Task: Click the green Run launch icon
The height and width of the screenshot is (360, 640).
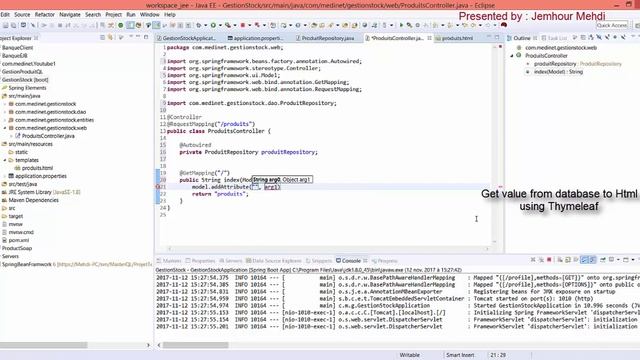Action: pyautogui.click(x=213, y=25)
